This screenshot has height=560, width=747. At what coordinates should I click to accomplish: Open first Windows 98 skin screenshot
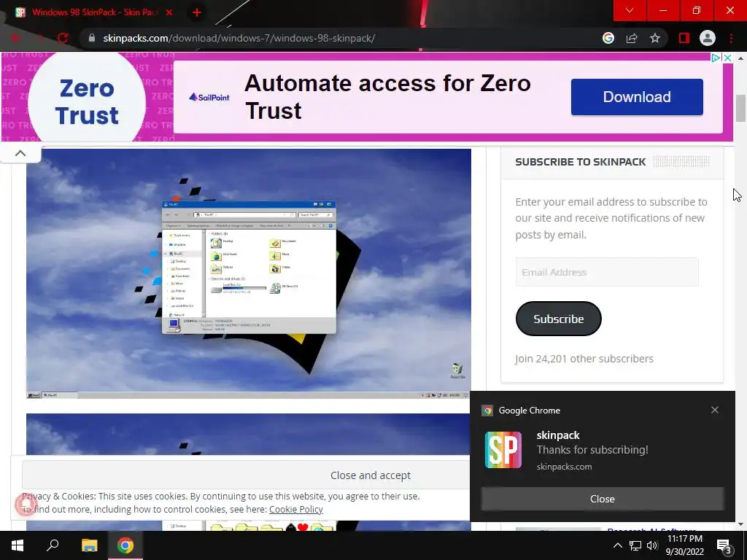point(249,273)
